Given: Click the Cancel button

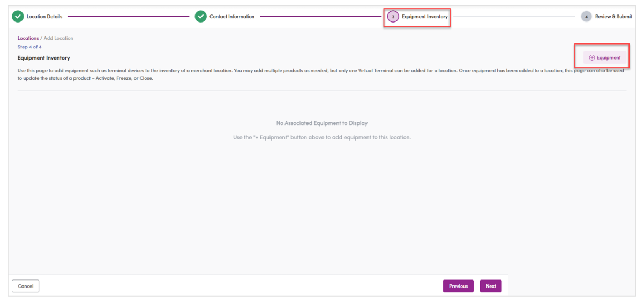Looking at the screenshot, I should pyautogui.click(x=26, y=286).
